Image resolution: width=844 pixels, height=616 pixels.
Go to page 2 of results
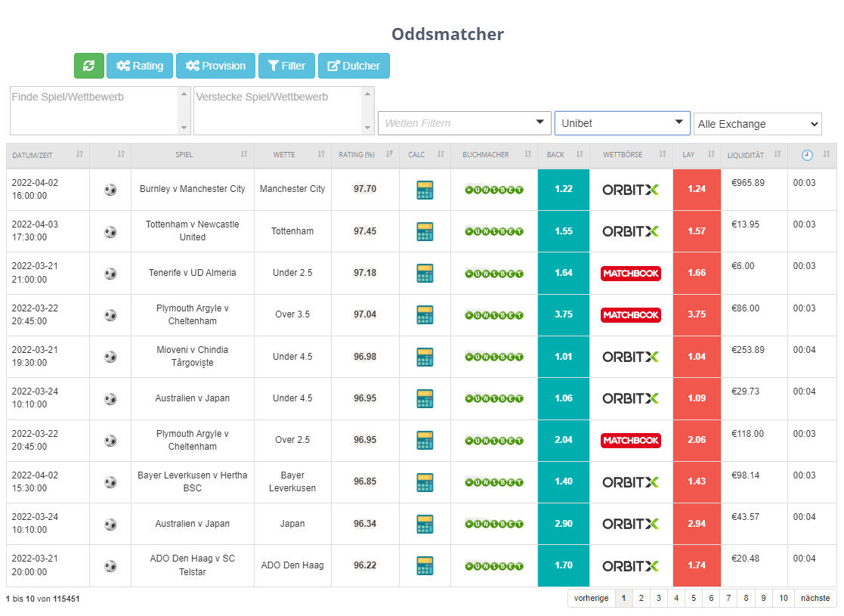[641, 598]
